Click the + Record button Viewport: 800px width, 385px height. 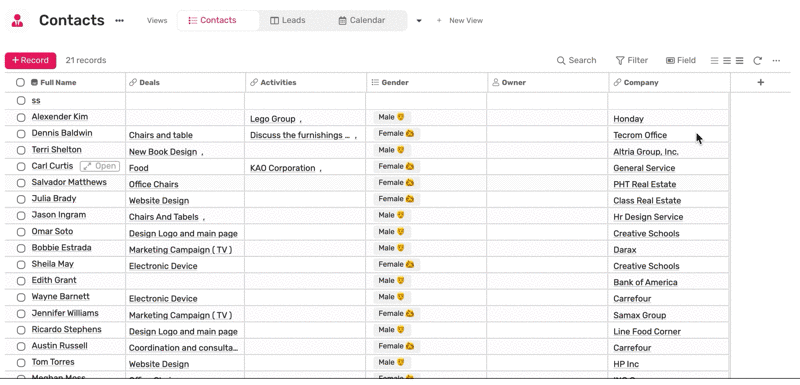tap(31, 60)
